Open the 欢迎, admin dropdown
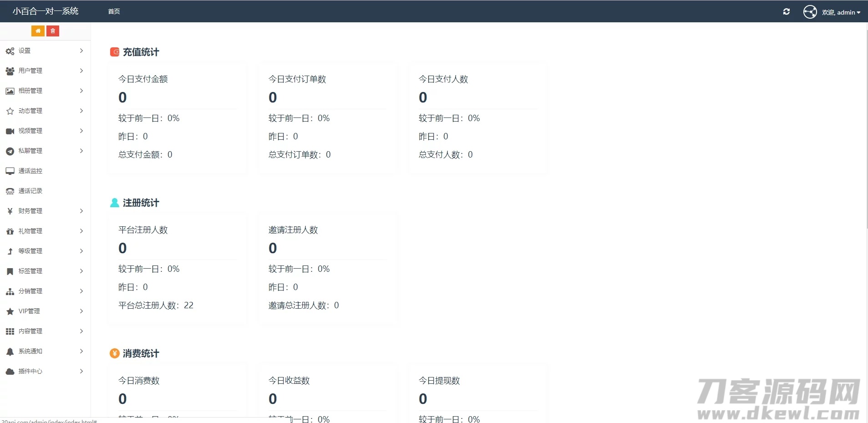 point(841,12)
